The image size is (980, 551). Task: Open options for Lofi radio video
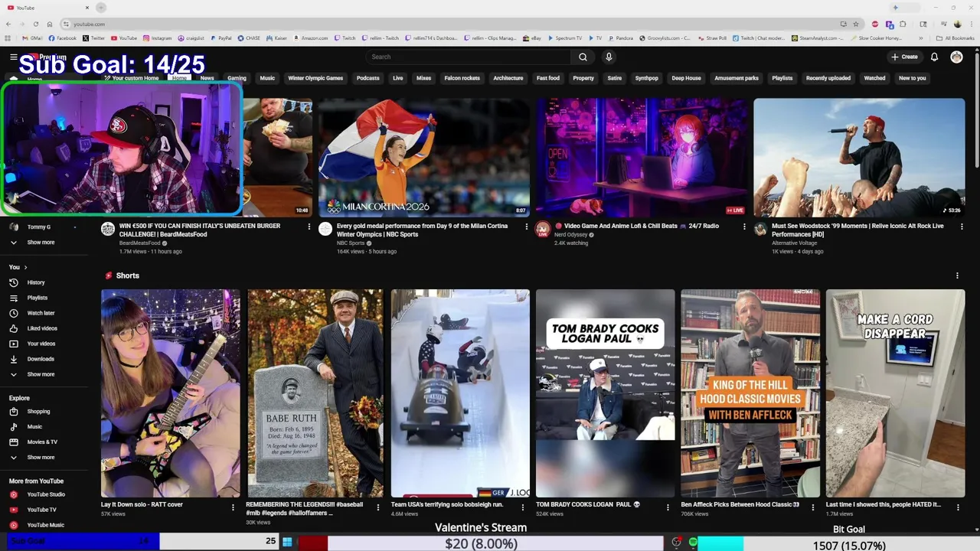pyautogui.click(x=744, y=227)
